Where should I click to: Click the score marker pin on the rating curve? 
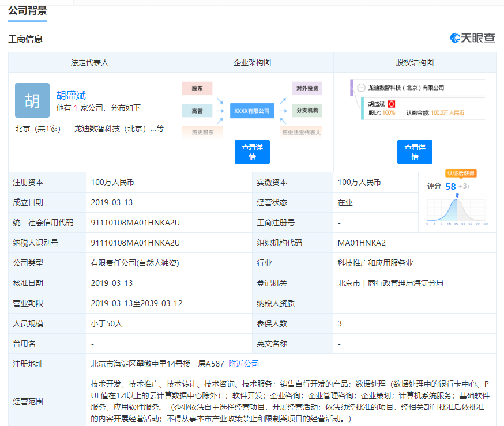click(457, 195)
